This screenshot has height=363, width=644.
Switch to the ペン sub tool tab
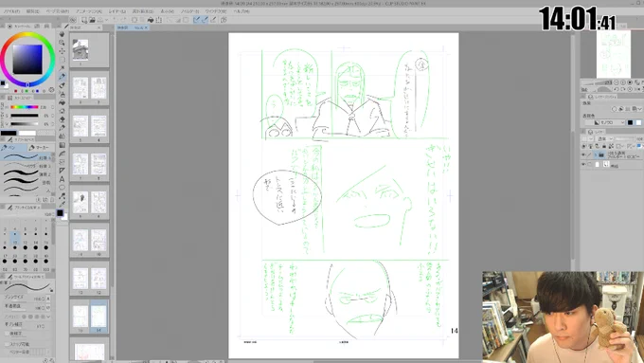click(13, 148)
